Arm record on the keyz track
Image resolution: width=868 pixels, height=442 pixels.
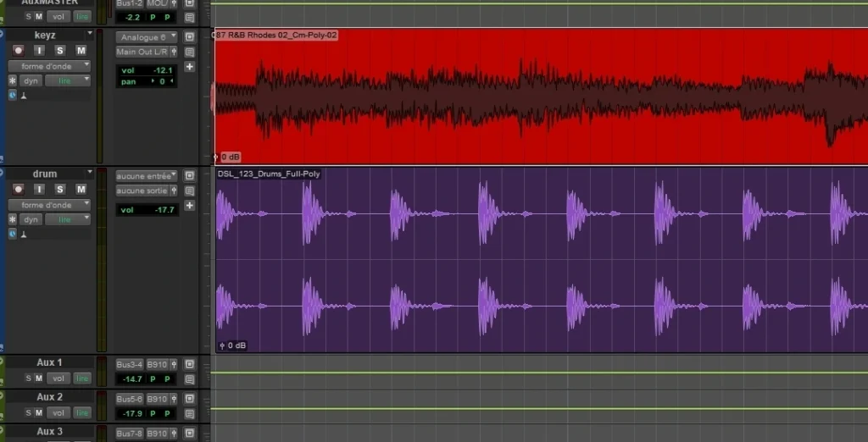[19, 50]
